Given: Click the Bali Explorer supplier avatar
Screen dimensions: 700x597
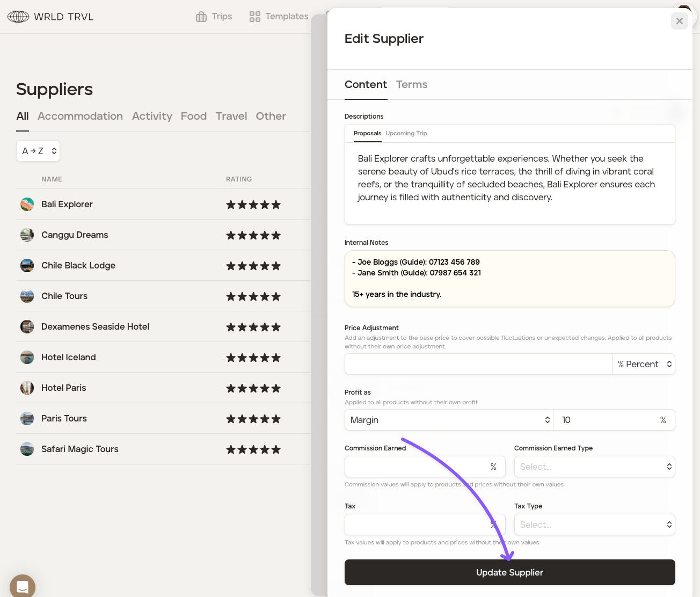Looking at the screenshot, I should click(27, 204).
